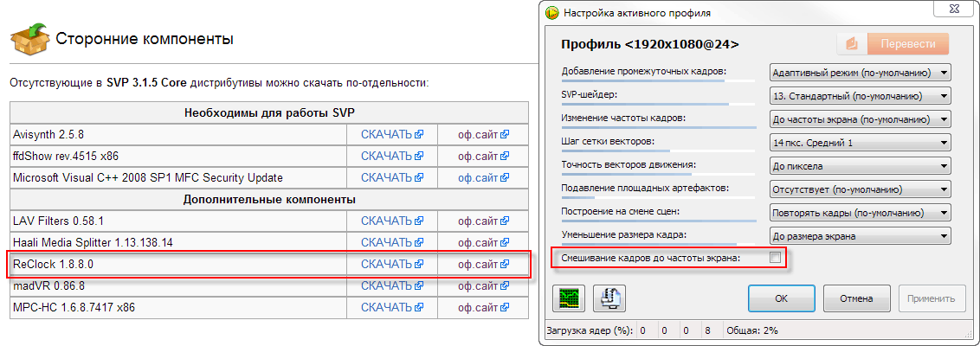The image size is (980, 346).
Task: Open the Шаг сетки векторов dropdown
Action: (x=860, y=142)
